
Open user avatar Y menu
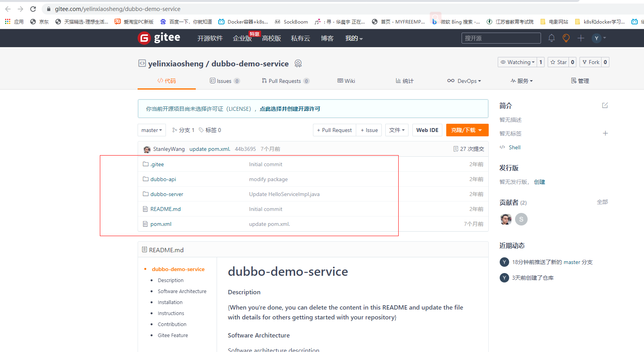[600, 38]
